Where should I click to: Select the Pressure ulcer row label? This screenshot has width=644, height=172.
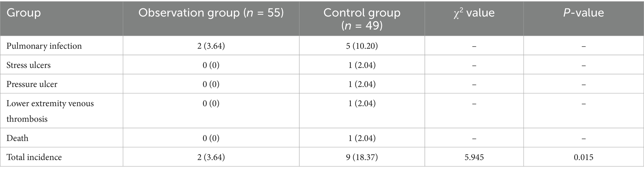(x=32, y=84)
